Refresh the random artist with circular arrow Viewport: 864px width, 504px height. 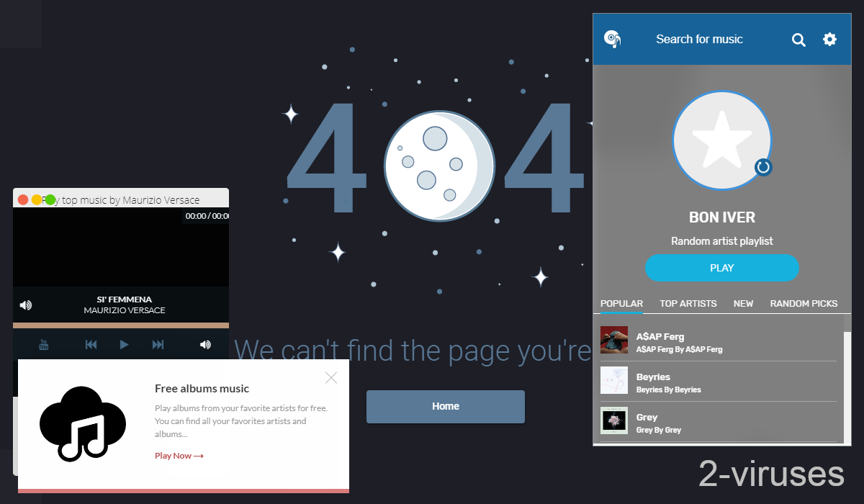[763, 168]
